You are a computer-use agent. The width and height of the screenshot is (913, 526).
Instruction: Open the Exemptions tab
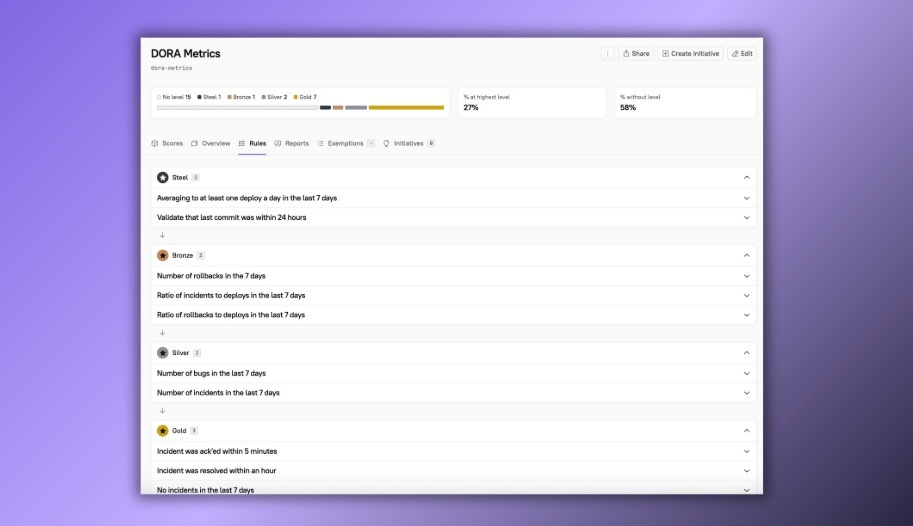[x=344, y=144]
